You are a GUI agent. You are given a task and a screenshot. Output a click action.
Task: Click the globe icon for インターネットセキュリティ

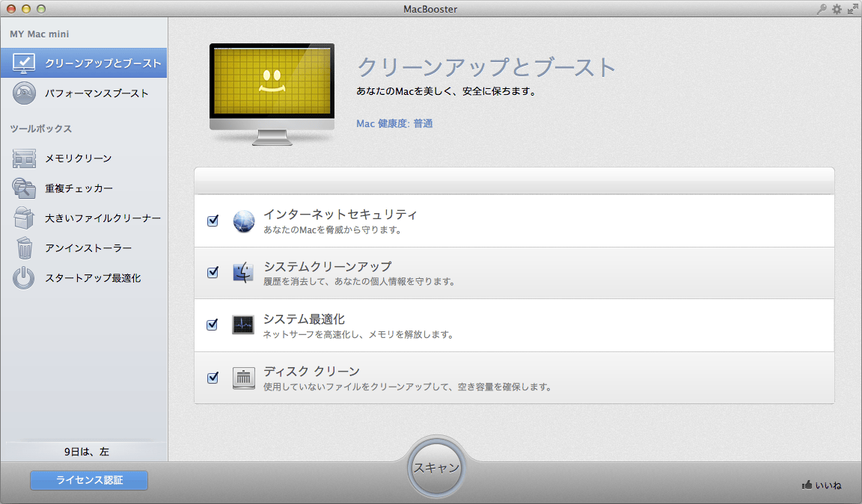243,221
